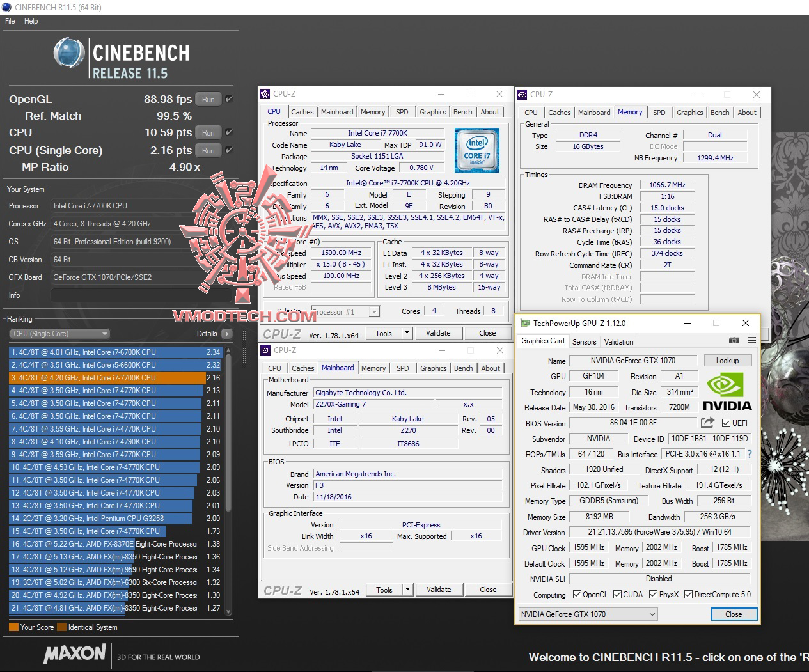Open the NVIDIA GeForce GTX 1070 card selector
809x672 pixels.
[586, 614]
